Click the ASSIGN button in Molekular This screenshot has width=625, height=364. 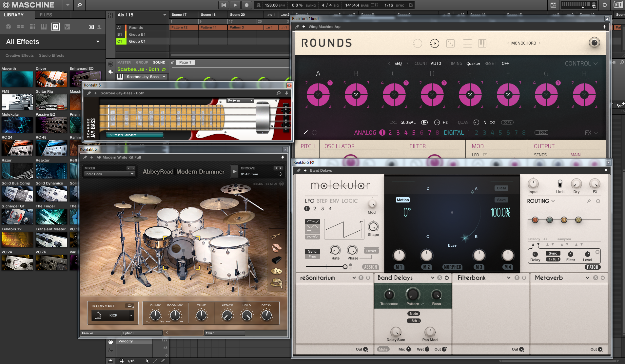point(370,267)
